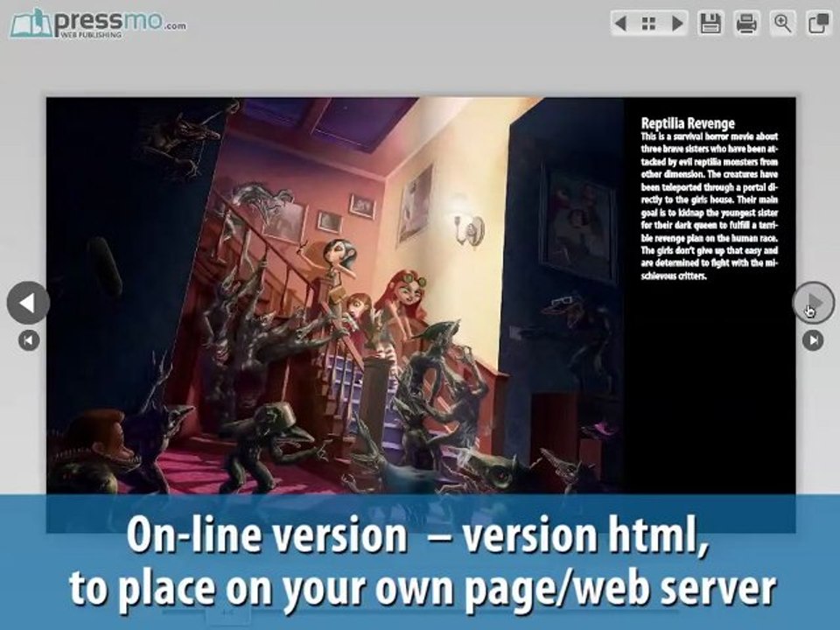The image size is (840, 630).
Task: Open the thumbnails grid view
Action: pos(648,23)
